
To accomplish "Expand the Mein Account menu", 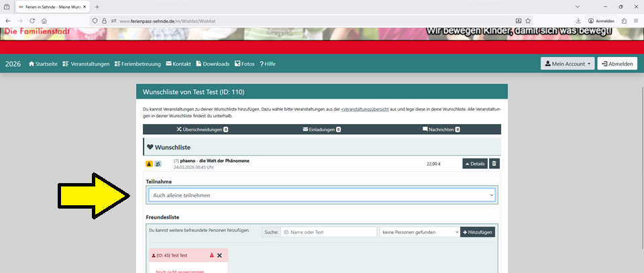I will (x=568, y=64).
